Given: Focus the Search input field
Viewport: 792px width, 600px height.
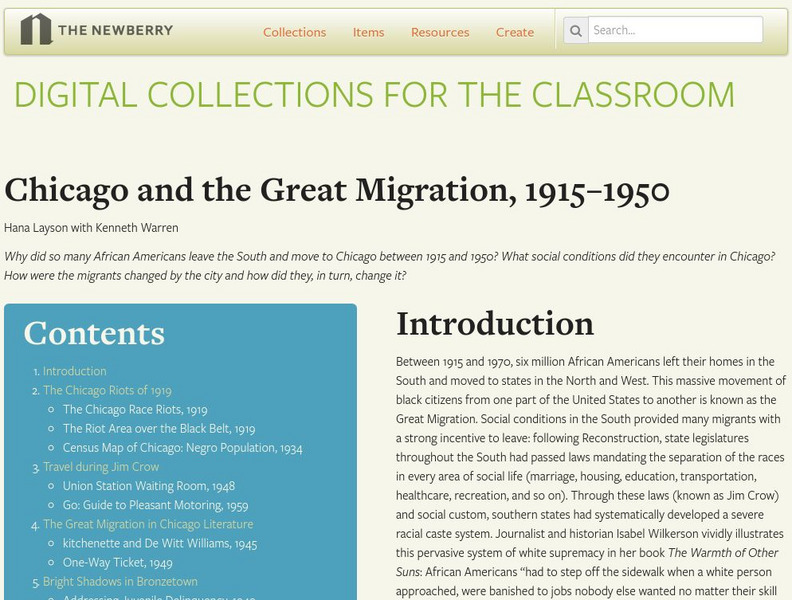Looking at the screenshot, I should pyautogui.click(x=675, y=30).
